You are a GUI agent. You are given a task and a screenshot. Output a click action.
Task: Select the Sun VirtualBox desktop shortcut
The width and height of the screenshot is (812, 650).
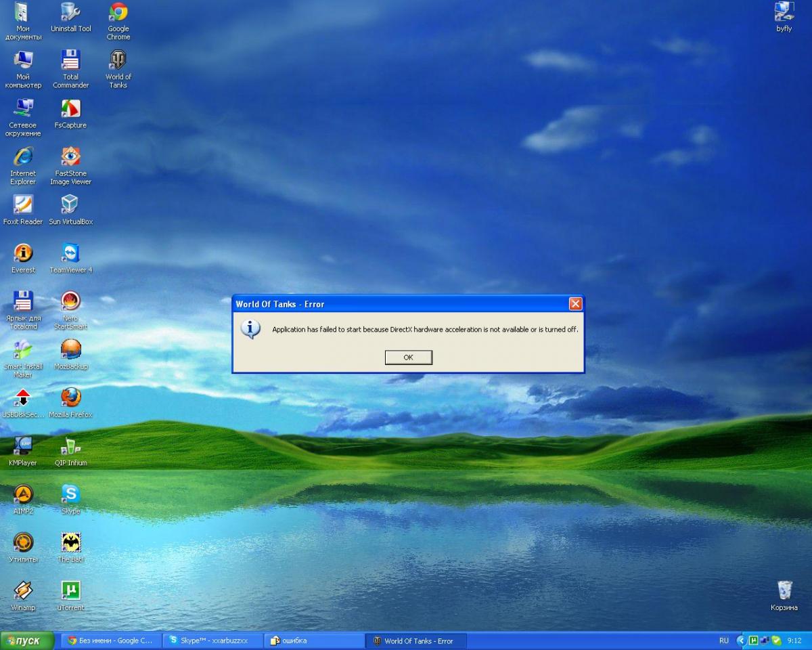71,210
